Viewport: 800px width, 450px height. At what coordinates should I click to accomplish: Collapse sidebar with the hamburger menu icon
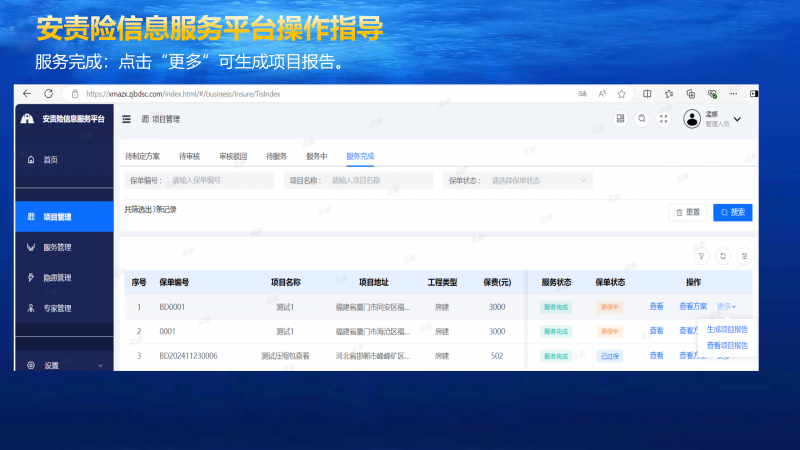point(127,119)
